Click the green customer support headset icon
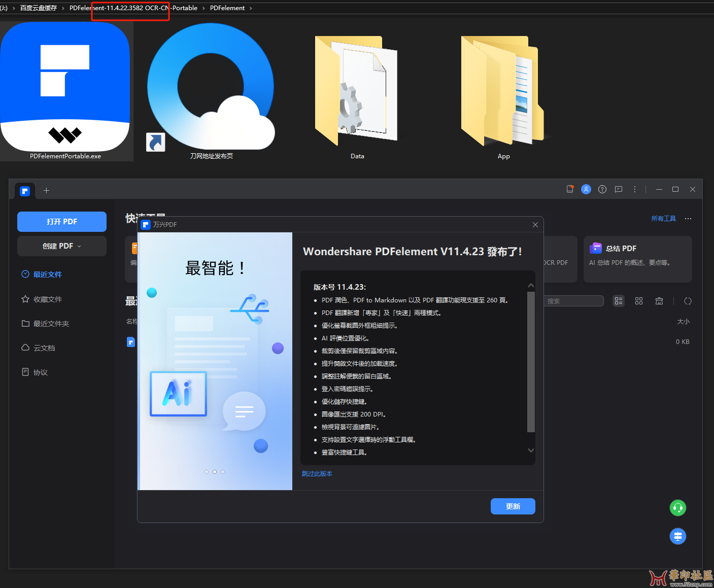 pos(677,508)
